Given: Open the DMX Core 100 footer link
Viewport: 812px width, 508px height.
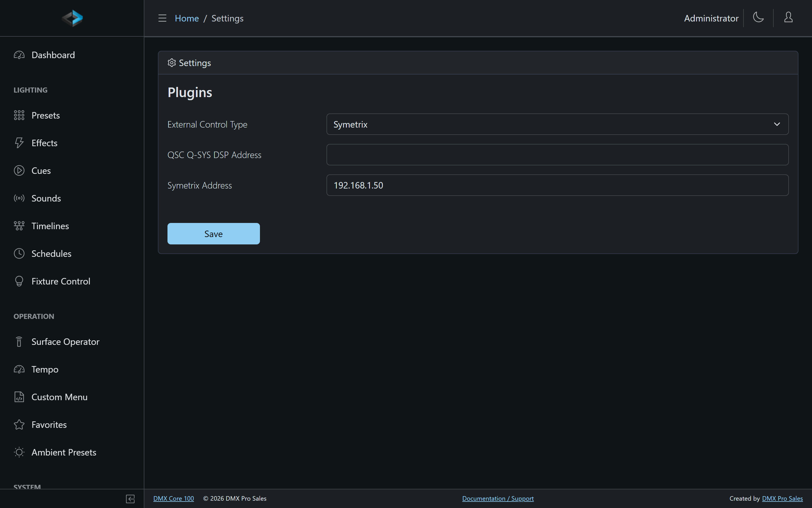Looking at the screenshot, I should pos(173,499).
